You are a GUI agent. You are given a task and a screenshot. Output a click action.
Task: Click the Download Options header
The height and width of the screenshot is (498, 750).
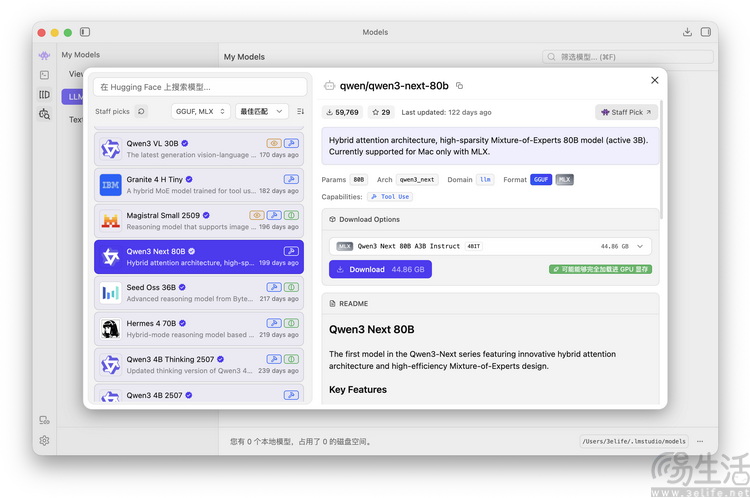tap(490, 220)
